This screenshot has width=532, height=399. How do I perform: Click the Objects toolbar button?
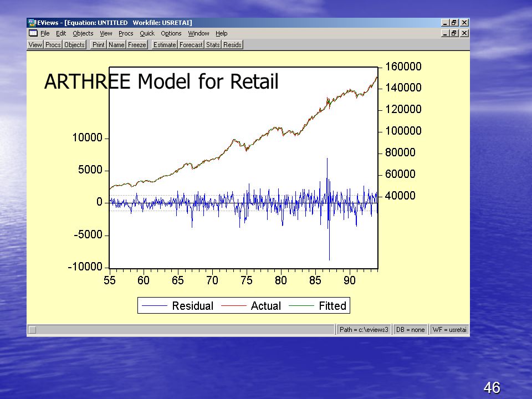[x=74, y=45]
